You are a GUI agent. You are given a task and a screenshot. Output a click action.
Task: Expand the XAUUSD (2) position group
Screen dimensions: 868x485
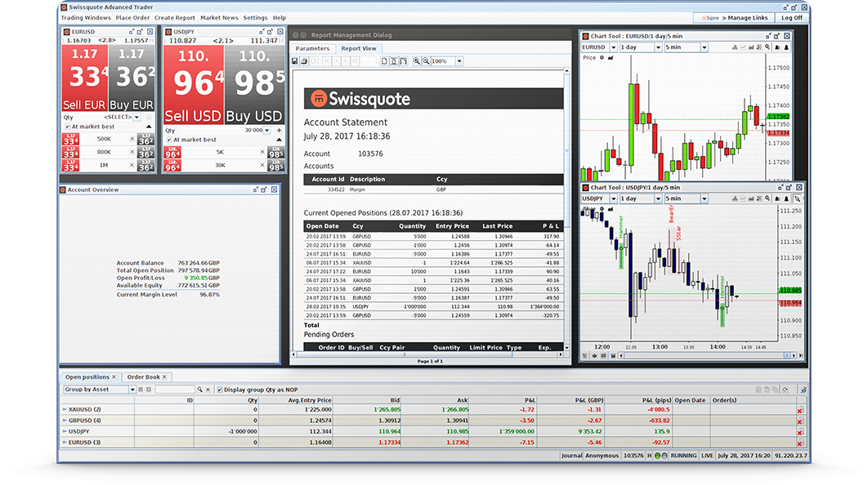pos(65,410)
